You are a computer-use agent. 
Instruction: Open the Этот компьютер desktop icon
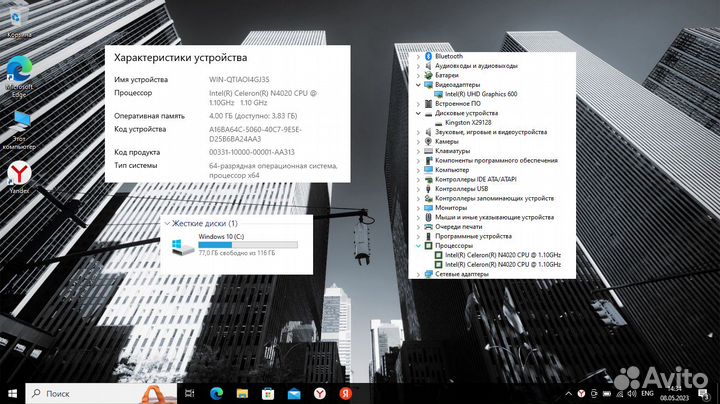pyautogui.click(x=19, y=130)
